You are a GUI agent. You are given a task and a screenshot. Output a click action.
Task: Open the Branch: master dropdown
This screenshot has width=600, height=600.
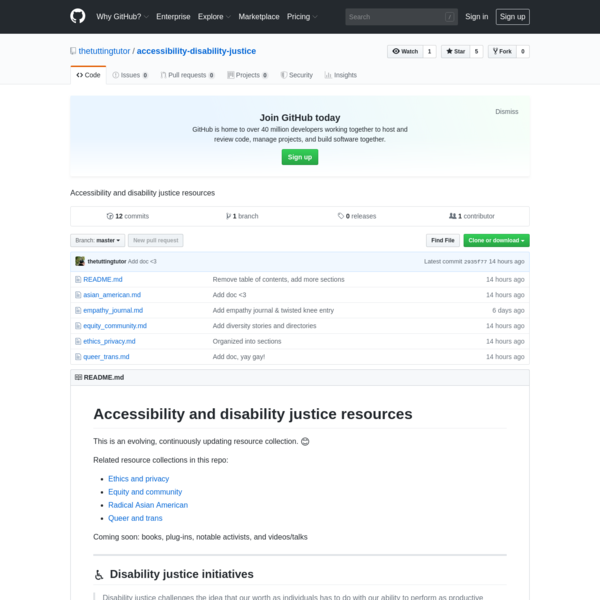tap(98, 240)
